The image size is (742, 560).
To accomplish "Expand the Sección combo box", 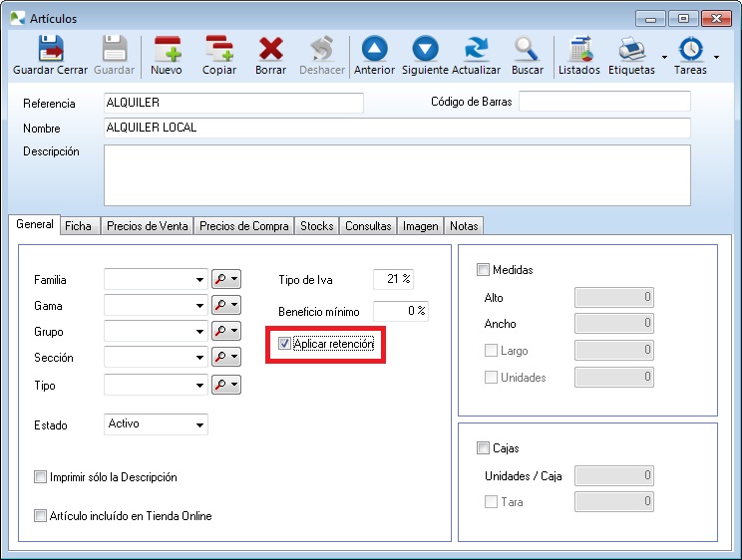I will 200,358.
